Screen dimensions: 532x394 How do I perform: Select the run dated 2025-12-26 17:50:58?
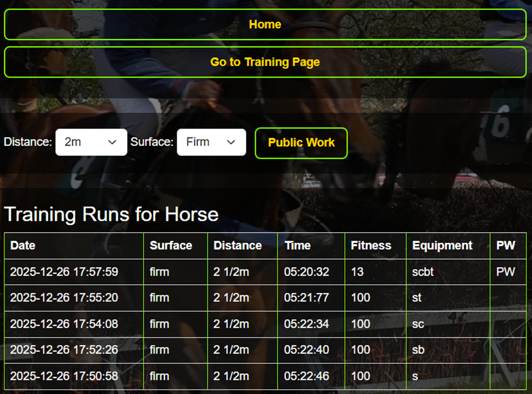(64, 376)
